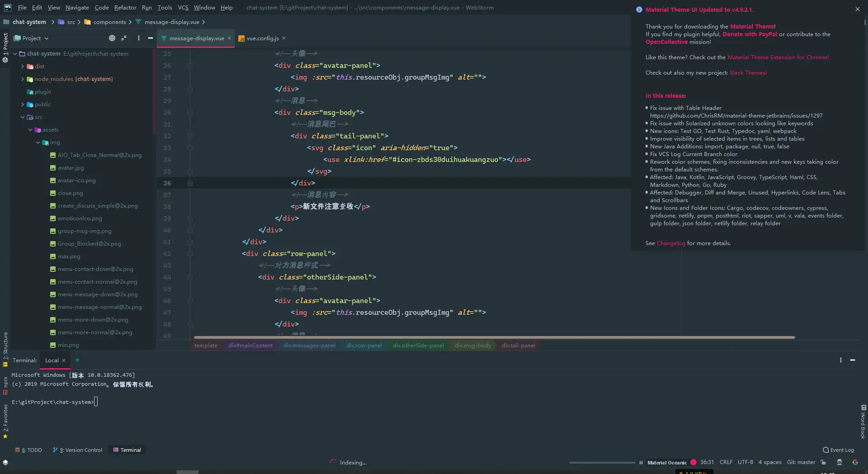Toggle the TODO tool window
Viewport: 868px width, 474px height.
point(28,450)
